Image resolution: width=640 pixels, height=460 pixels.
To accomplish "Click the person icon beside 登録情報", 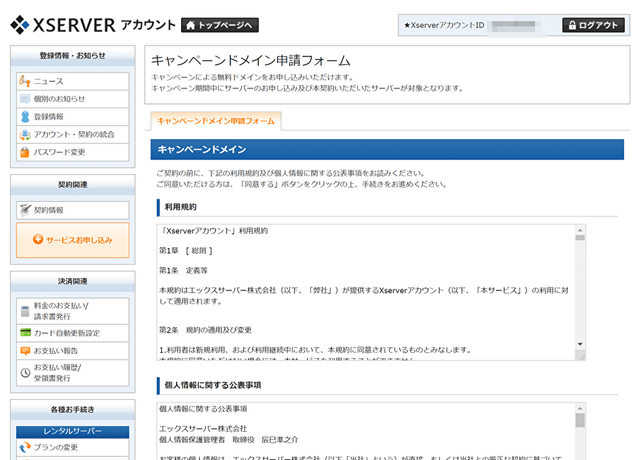I will pos(25,117).
